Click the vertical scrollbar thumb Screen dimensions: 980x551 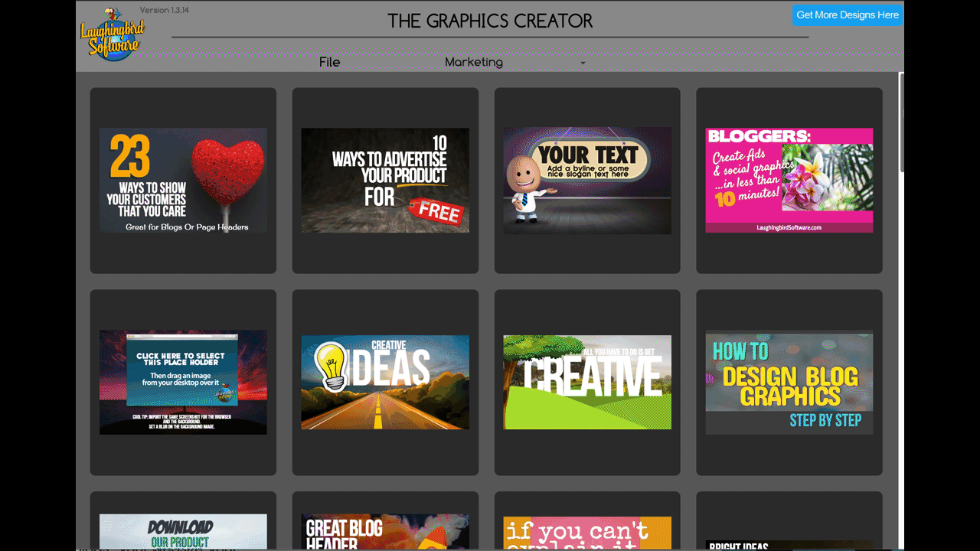click(901, 122)
